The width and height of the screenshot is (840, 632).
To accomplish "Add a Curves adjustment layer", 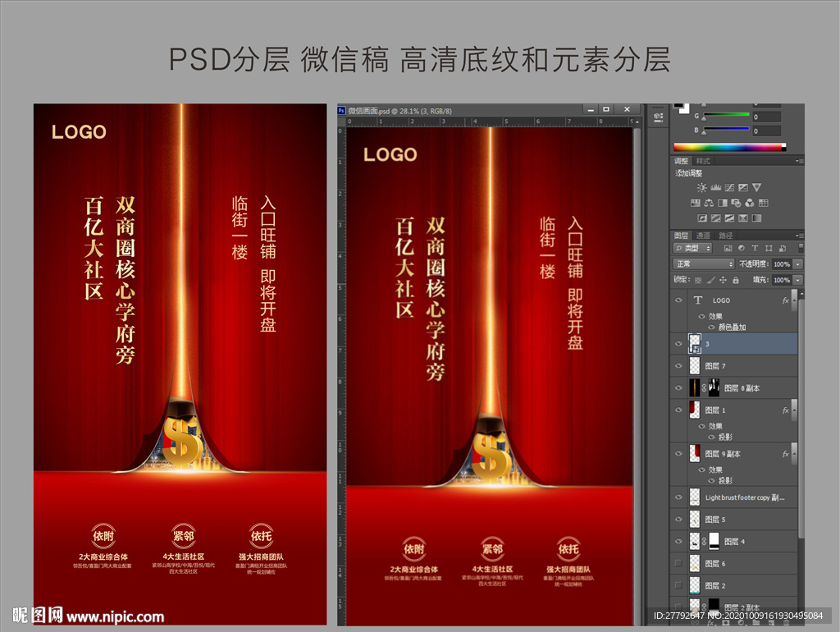I will pos(728,188).
